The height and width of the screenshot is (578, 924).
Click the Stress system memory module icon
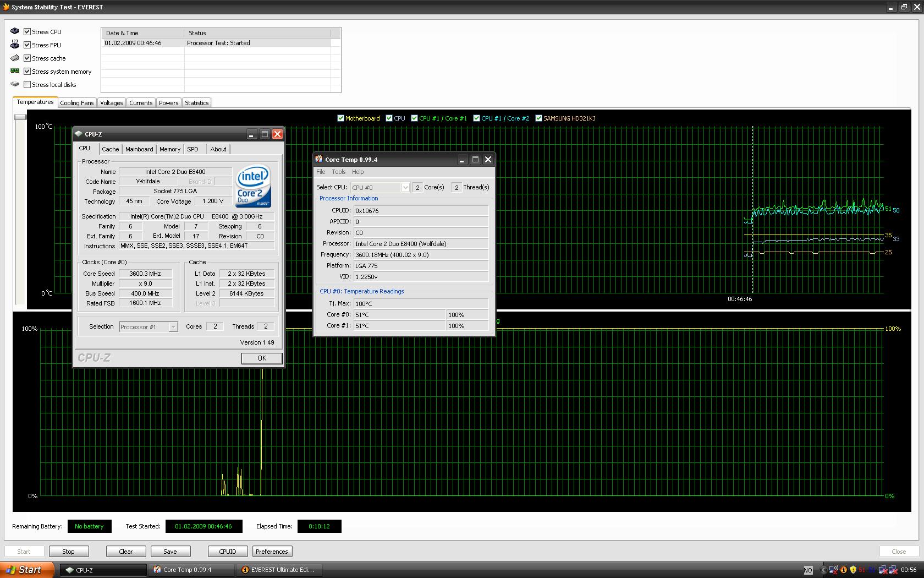(x=15, y=71)
